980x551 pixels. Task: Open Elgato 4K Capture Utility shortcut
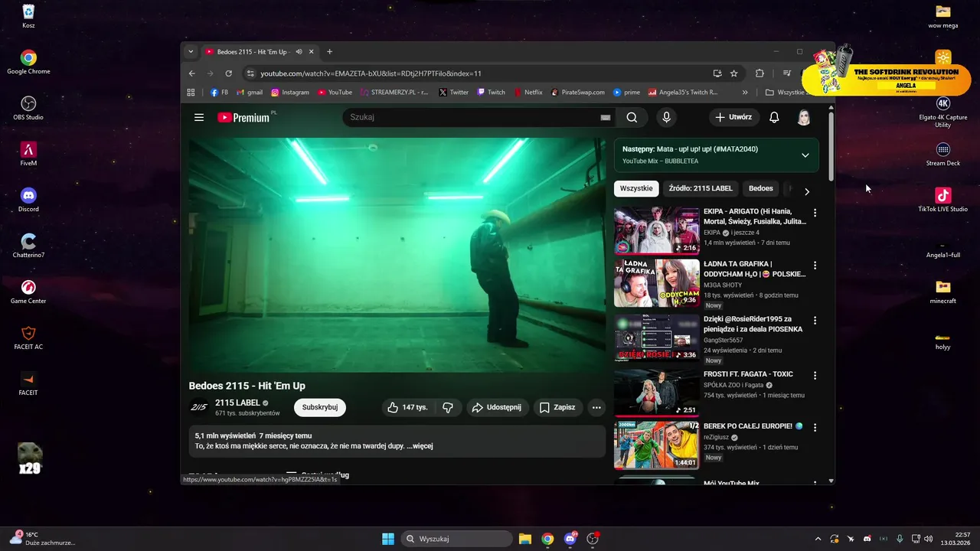pyautogui.click(x=943, y=111)
